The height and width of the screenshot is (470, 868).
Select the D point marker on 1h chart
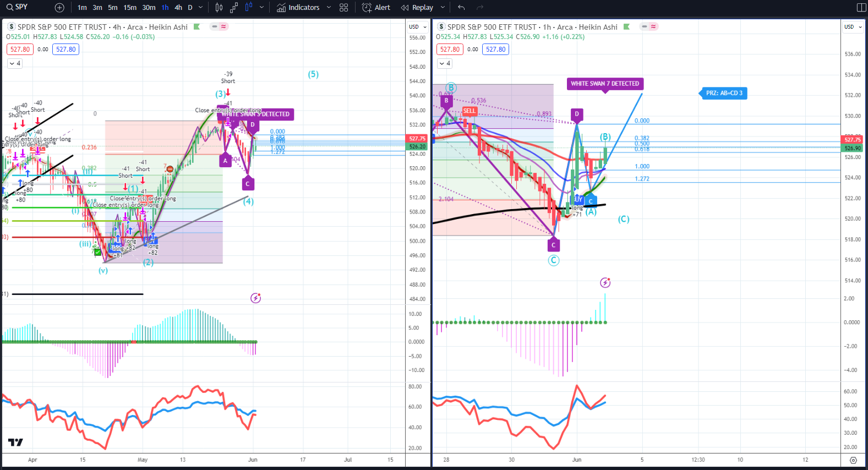pyautogui.click(x=577, y=114)
